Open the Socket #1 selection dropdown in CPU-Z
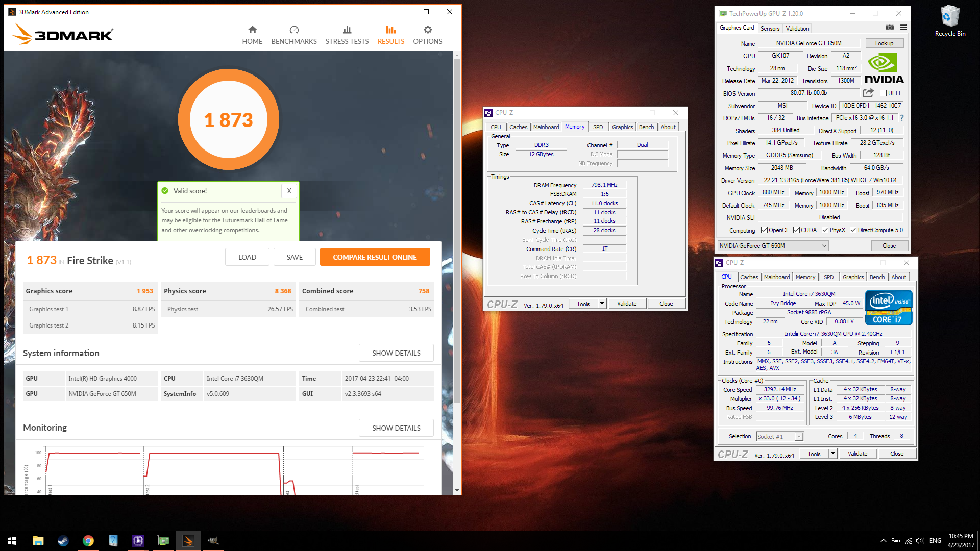The width and height of the screenshot is (980, 551). (x=779, y=436)
